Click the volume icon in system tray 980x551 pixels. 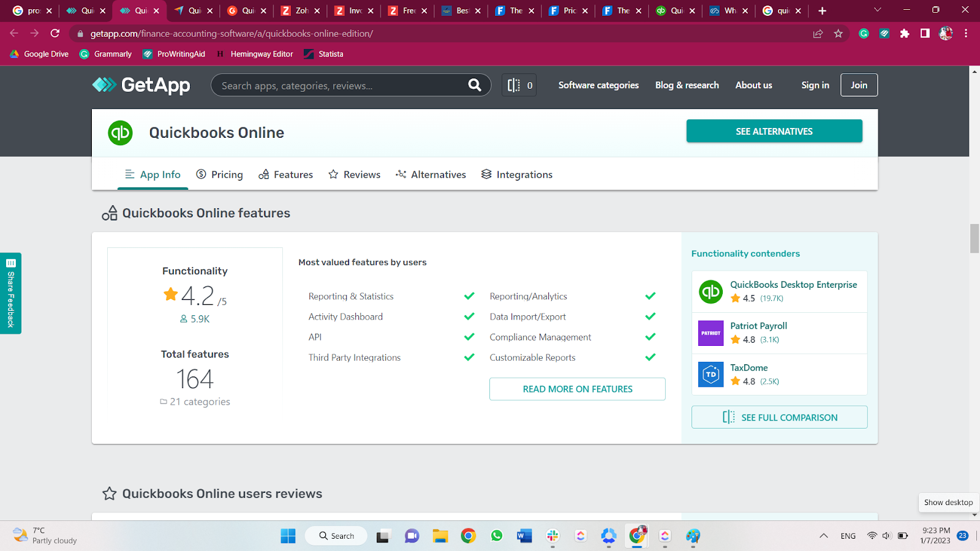[886, 536]
